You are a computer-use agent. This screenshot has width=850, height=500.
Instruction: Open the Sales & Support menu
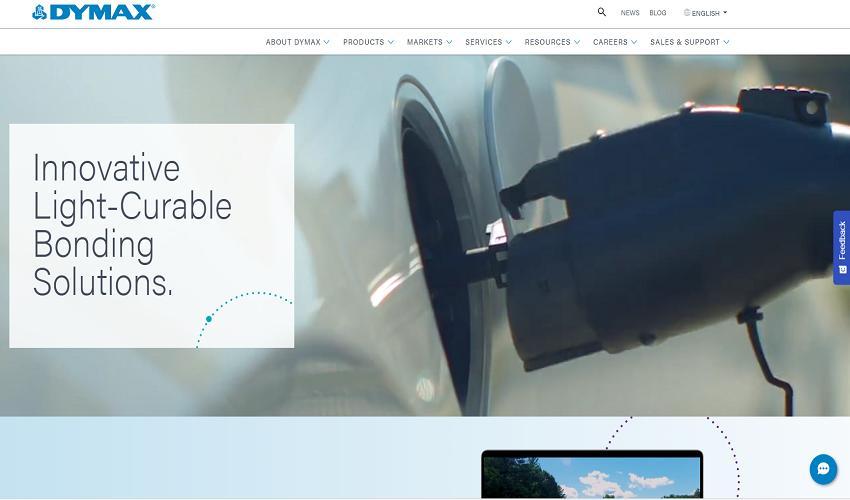685,42
